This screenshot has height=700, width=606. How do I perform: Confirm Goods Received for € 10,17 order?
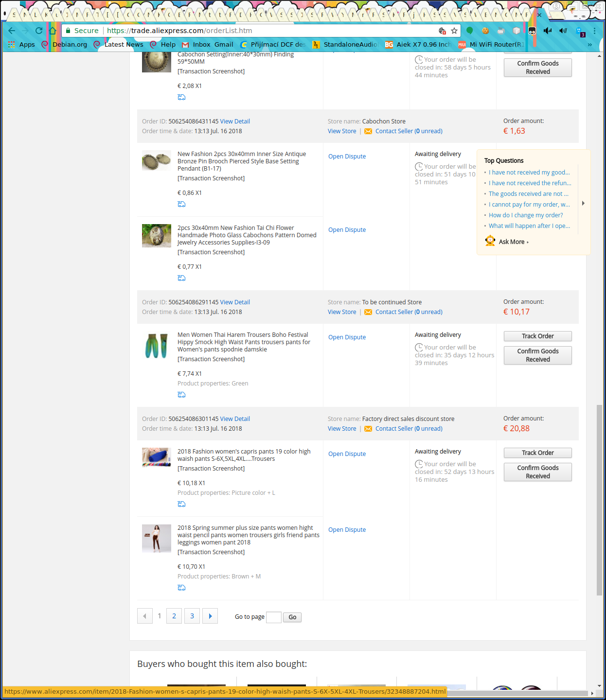[538, 355]
